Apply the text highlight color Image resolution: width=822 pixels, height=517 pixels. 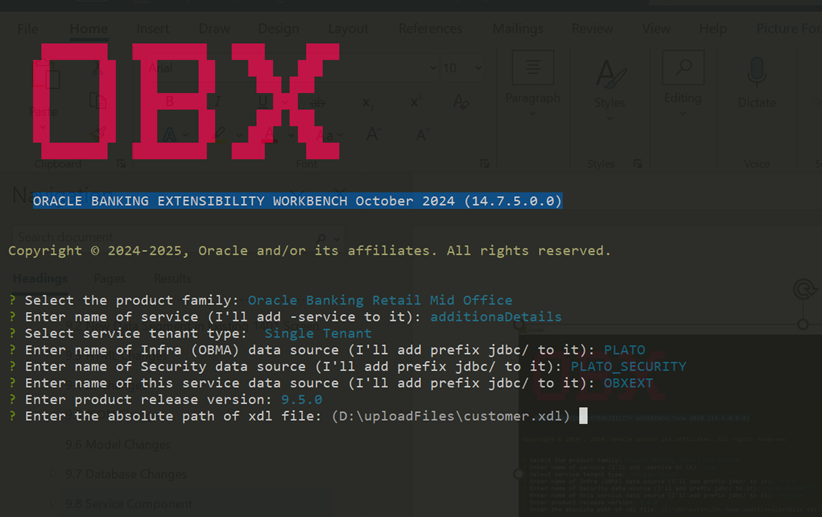220,135
